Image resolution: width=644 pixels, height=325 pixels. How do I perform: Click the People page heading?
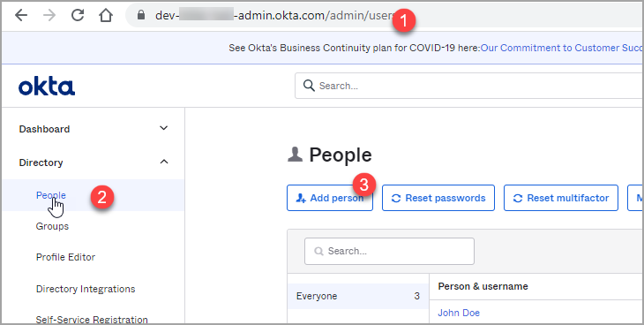[x=340, y=155]
